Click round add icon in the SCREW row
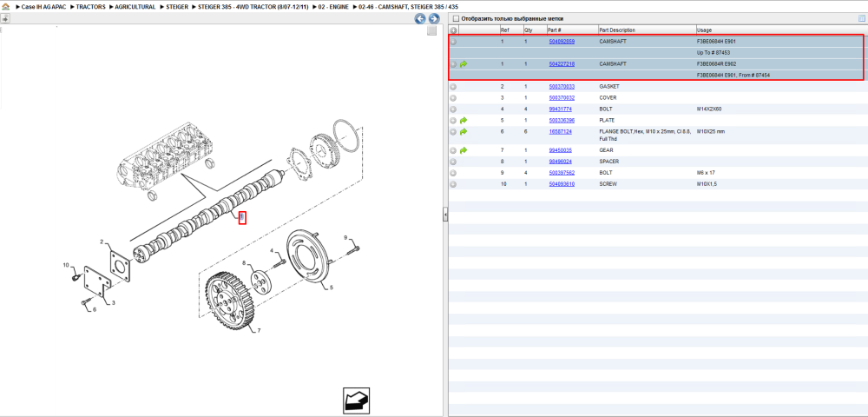This screenshot has height=417, width=868. point(453,184)
